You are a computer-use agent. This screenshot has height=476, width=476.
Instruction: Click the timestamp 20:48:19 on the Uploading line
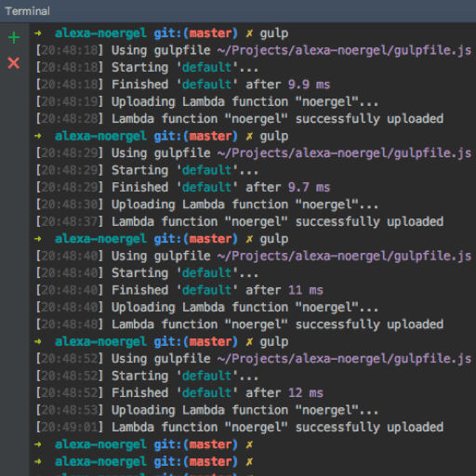(70, 101)
